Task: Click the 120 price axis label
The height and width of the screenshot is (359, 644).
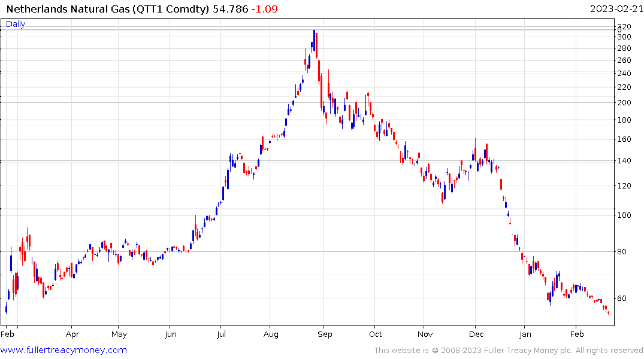Action: [x=624, y=186]
